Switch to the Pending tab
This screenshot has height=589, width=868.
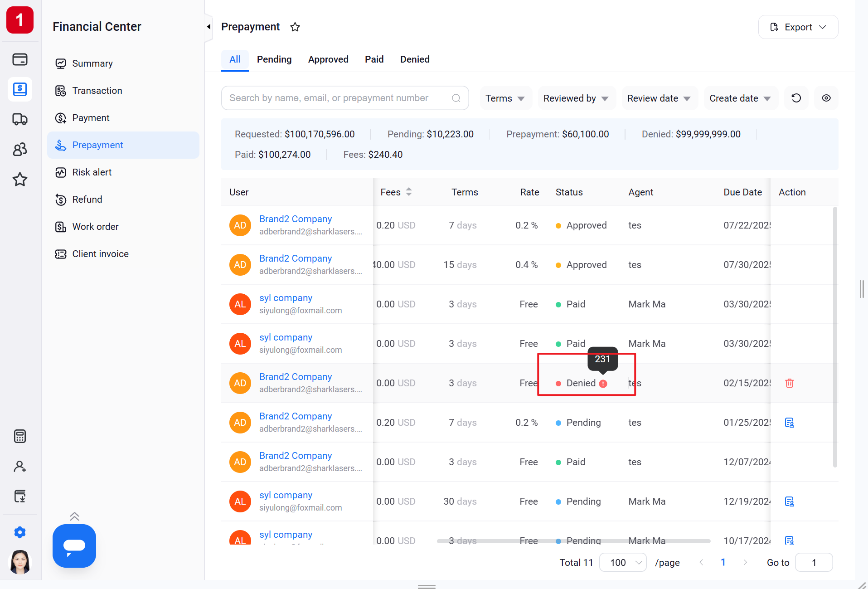point(274,59)
